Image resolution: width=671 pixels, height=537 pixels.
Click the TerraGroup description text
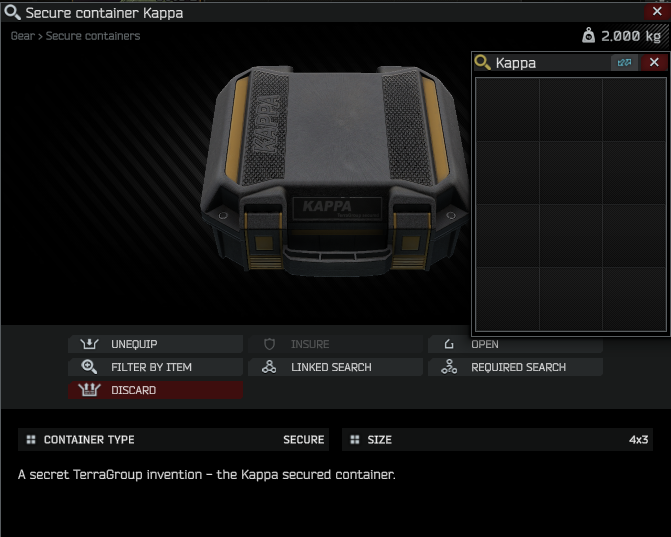pyautogui.click(x=207, y=475)
